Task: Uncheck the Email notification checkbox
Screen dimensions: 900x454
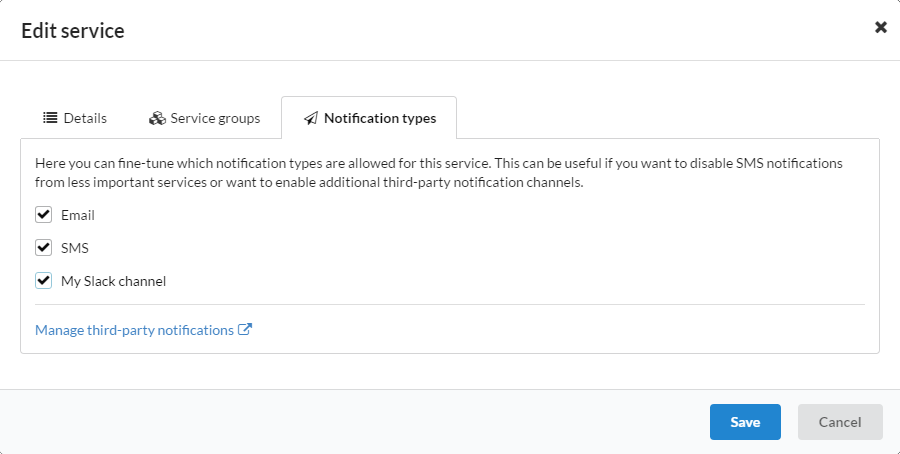Action: click(x=44, y=215)
